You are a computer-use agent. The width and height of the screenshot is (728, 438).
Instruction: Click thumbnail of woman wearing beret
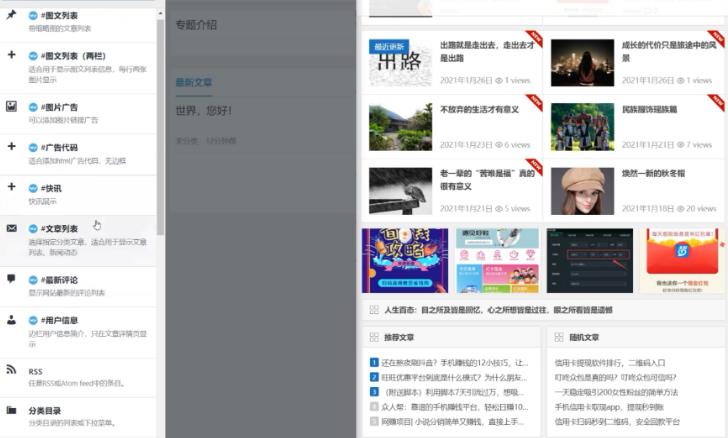[x=582, y=190]
